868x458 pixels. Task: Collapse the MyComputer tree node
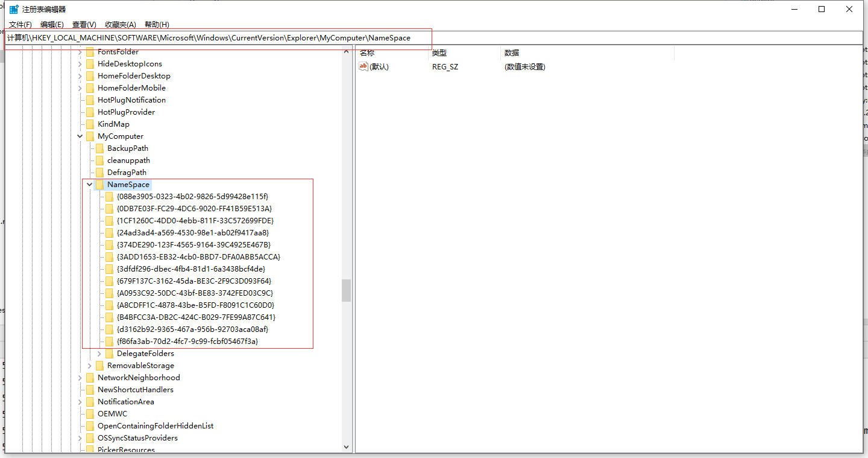click(80, 136)
